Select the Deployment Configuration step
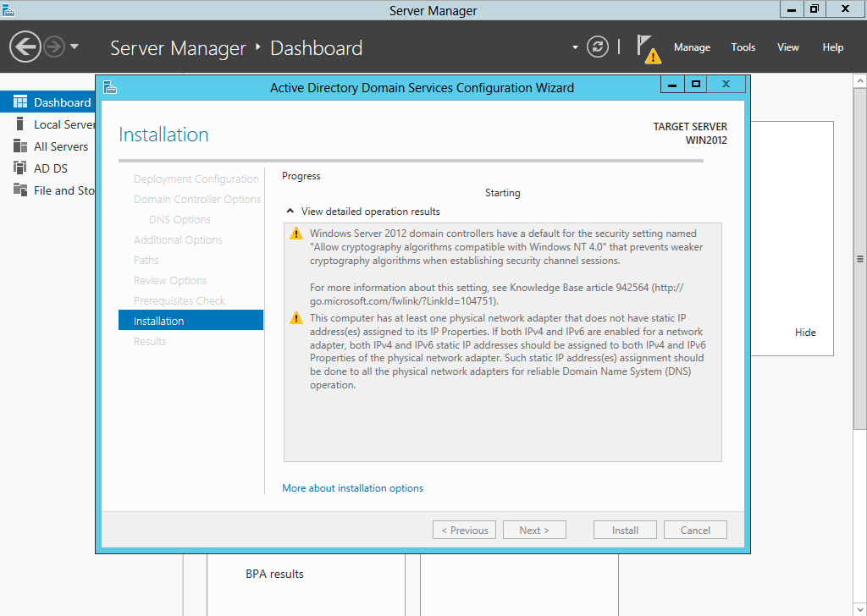The width and height of the screenshot is (867, 616). [196, 179]
